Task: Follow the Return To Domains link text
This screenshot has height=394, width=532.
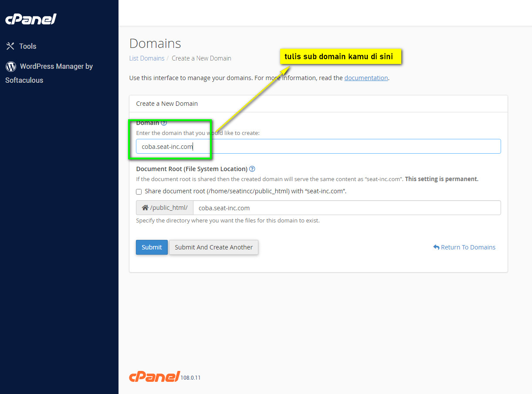Action: [x=468, y=247]
